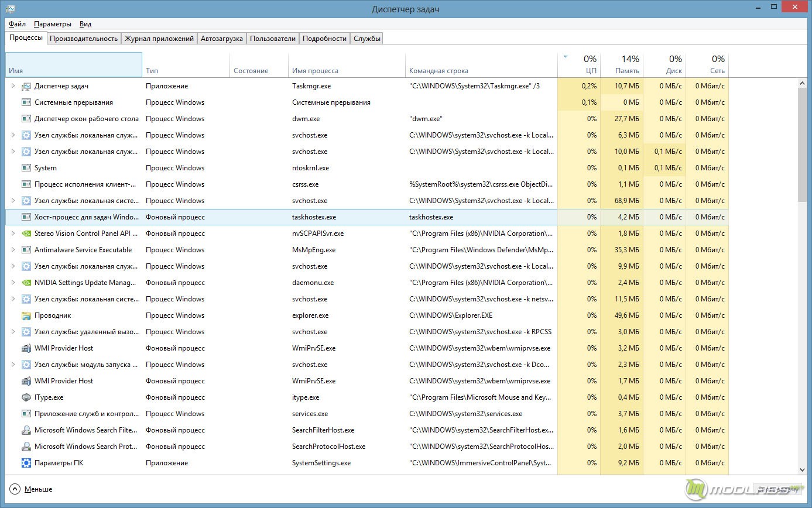Expand Узел службы: удаленный вызов row
The height and width of the screenshot is (508, 812).
coord(13,332)
